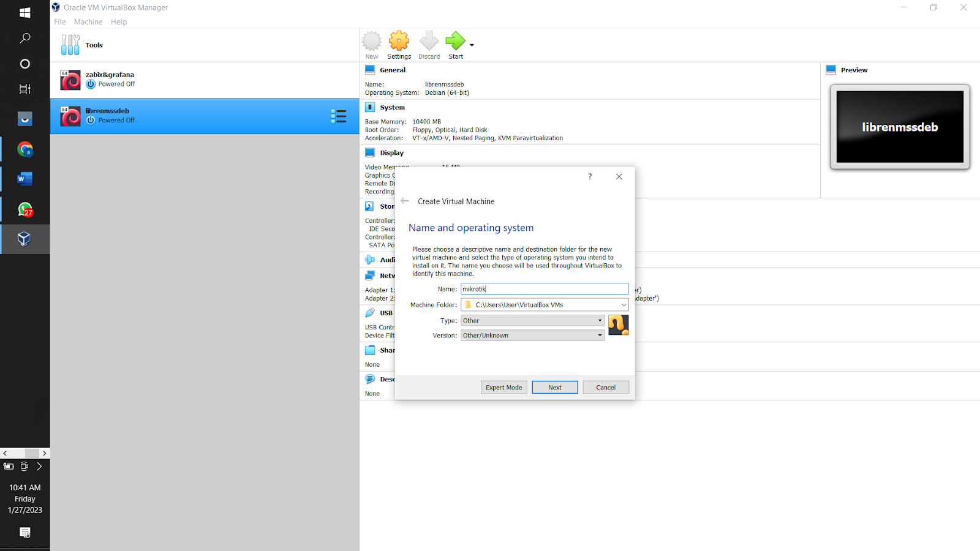
Task: Click the Discard toolbar icon
Action: (x=429, y=45)
